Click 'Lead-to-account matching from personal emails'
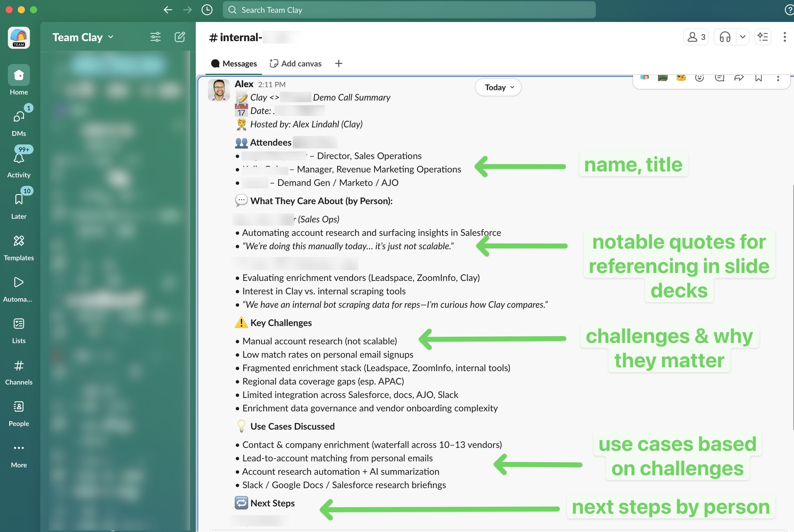 (337, 458)
